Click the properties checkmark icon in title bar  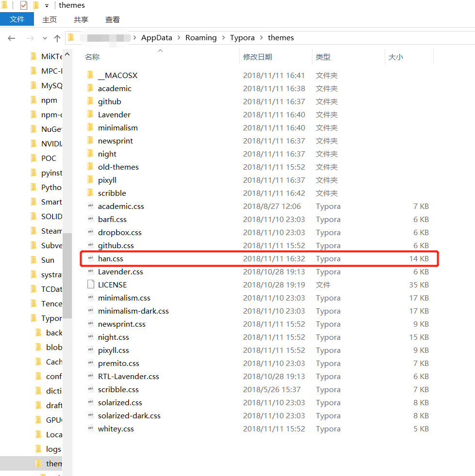[x=24, y=5]
